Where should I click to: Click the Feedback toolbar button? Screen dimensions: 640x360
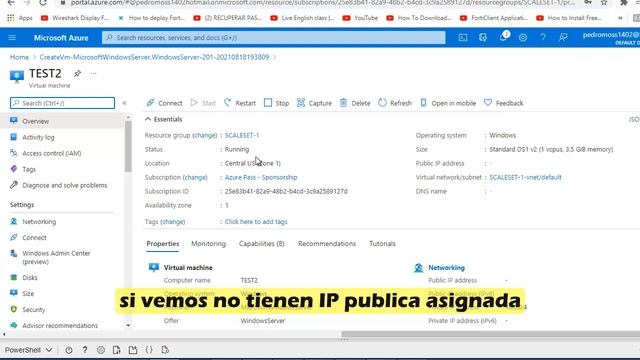(503, 103)
